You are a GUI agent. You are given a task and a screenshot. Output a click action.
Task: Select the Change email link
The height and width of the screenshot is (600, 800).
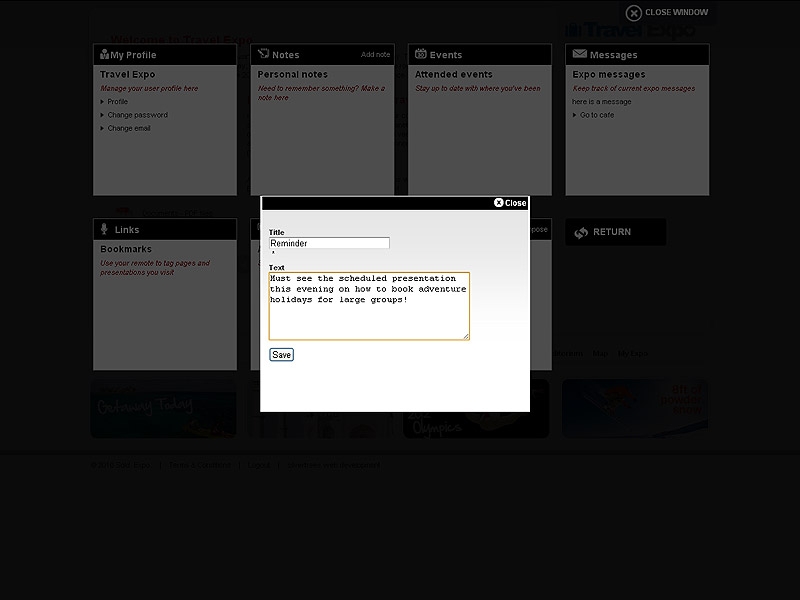coord(128,128)
